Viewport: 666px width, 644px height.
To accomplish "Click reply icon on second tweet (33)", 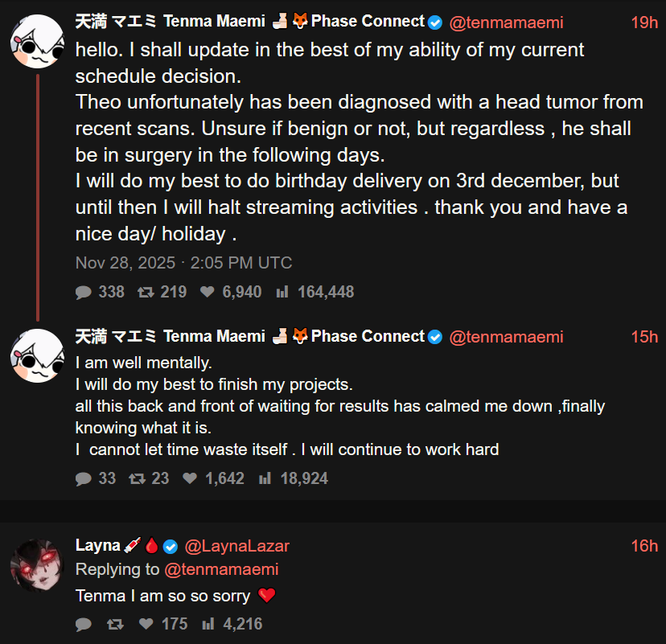I will 84,478.
